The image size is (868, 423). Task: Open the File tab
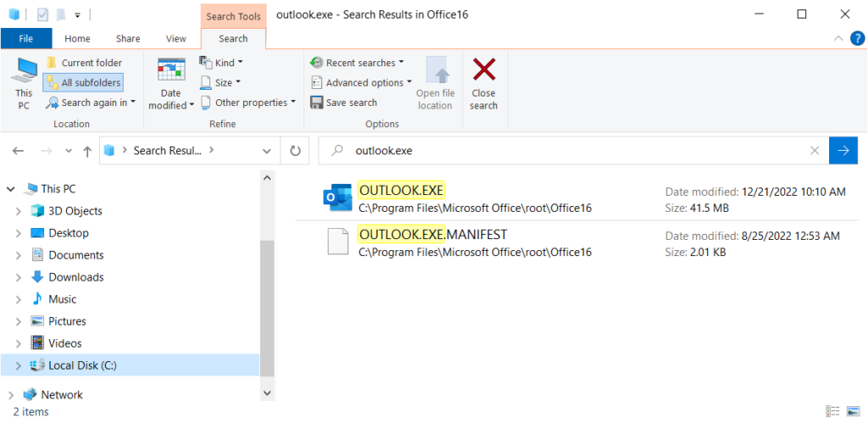tap(26, 38)
